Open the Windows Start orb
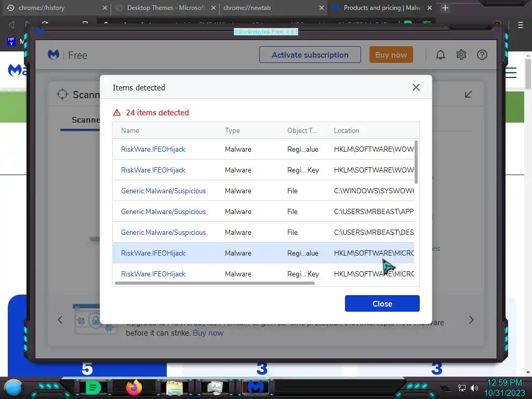 pos(14,388)
